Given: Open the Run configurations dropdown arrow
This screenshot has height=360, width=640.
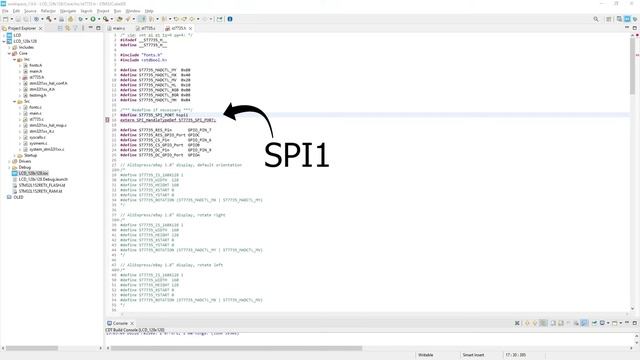Looking at the screenshot, I should (99, 19).
